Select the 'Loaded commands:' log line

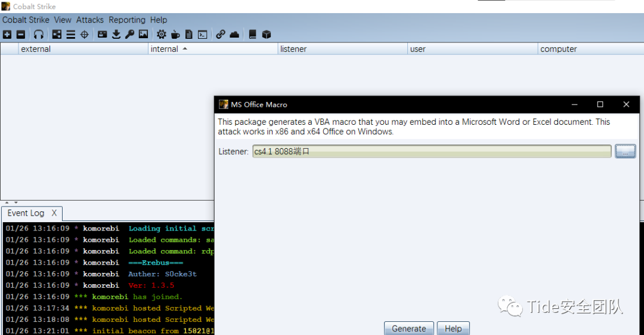(x=109, y=240)
